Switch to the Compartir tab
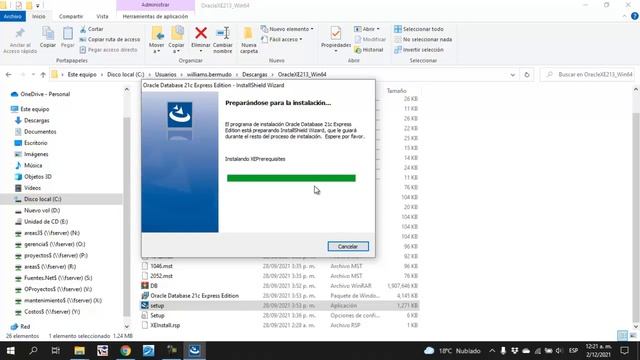Viewport: 640px width, 360px height. 71,16
